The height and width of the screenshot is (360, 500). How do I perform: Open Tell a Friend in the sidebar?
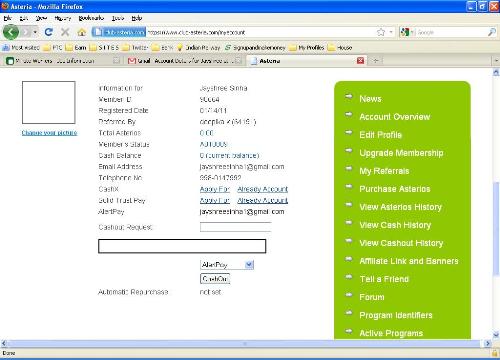coord(384,279)
